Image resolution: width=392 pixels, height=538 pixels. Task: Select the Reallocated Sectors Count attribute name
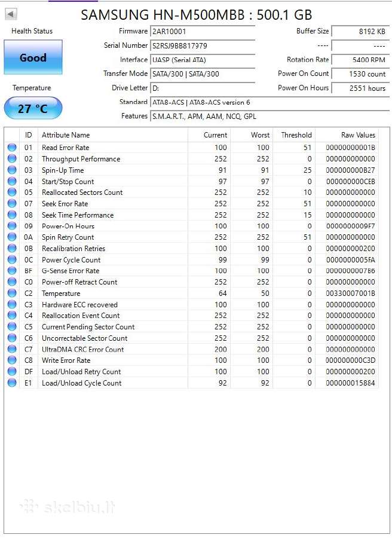[82, 192]
